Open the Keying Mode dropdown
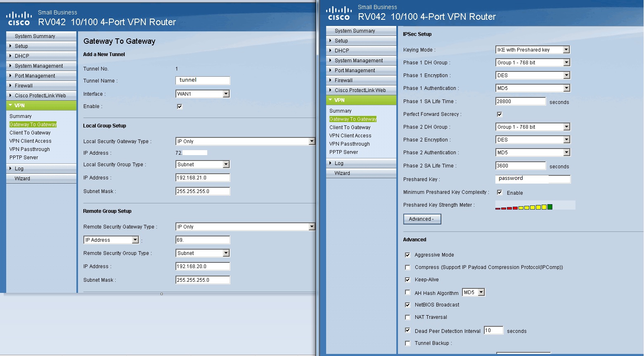This screenshot has width=644, height=356. click(x=533, y=50)
